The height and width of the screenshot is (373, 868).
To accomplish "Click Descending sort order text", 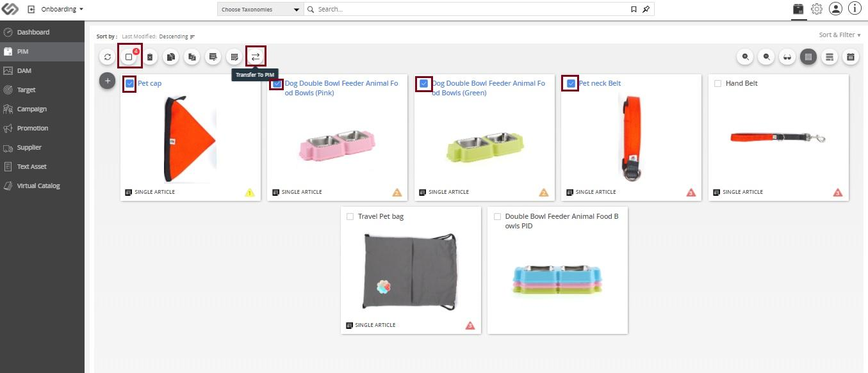I will pyautogui.click(x=174, y=36).
